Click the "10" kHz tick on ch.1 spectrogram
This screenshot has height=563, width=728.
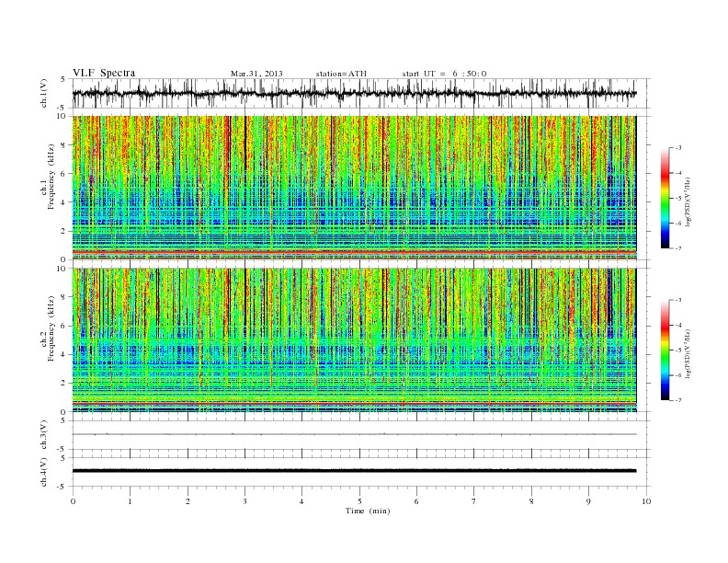coord(63,116)
